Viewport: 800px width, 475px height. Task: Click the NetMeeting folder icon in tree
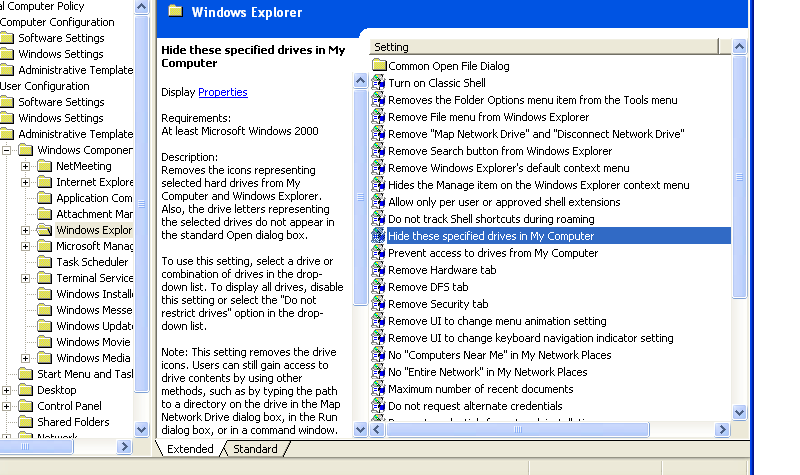(45, 166)
